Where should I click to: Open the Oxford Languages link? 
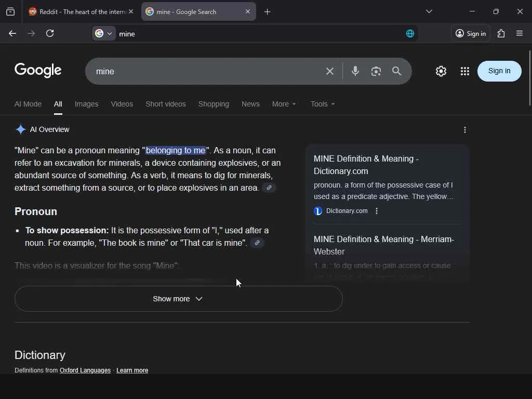coord(85,370)
